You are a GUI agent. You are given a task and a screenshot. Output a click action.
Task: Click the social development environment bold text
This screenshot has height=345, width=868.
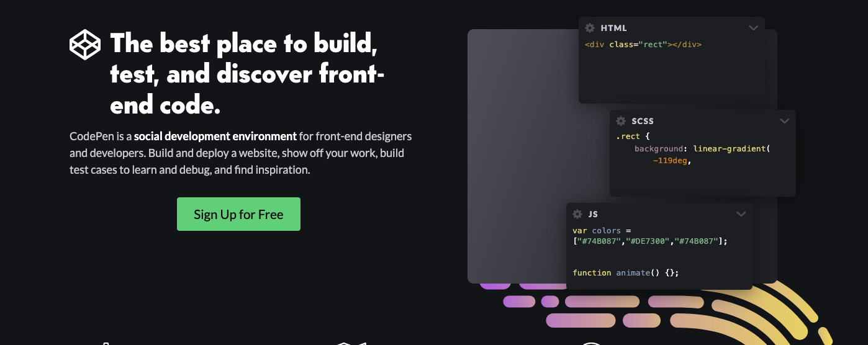pos(215,136)
